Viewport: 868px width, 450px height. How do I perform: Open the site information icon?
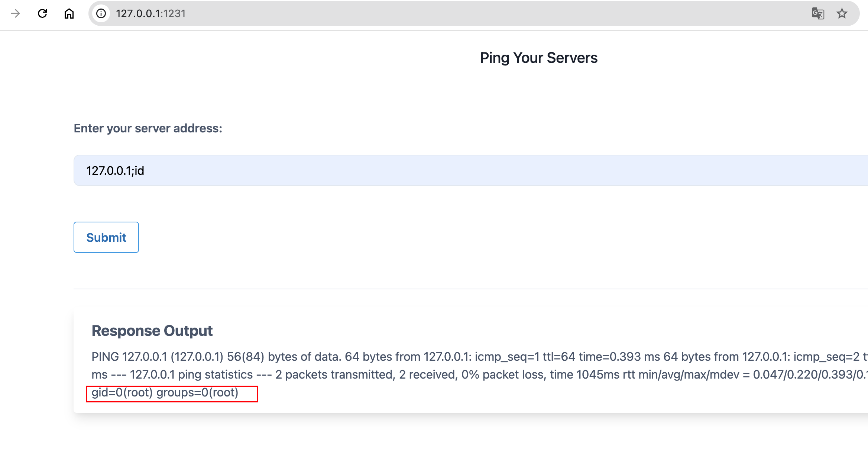pyautogui.click(x=101, y=14)
